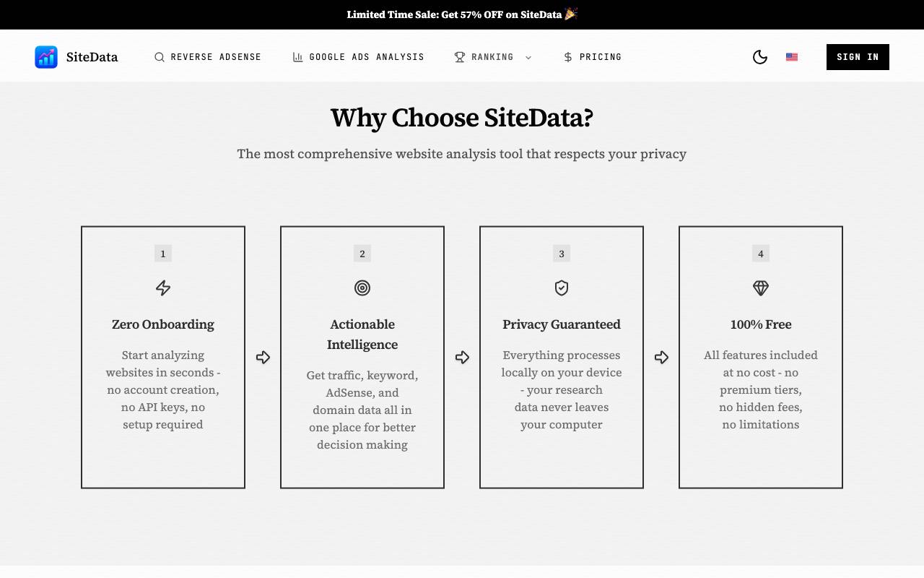924x578 pixels.
Task: Click the shield Privacy Guaranteed icon
Action: click(562, 288)
